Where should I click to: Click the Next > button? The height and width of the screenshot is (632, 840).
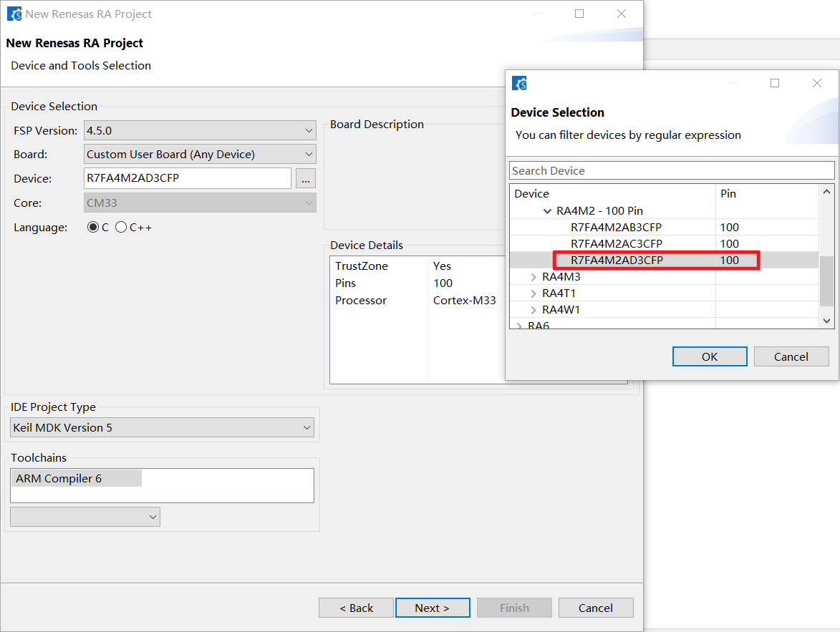pyautogui.click(x=433, y=608)
